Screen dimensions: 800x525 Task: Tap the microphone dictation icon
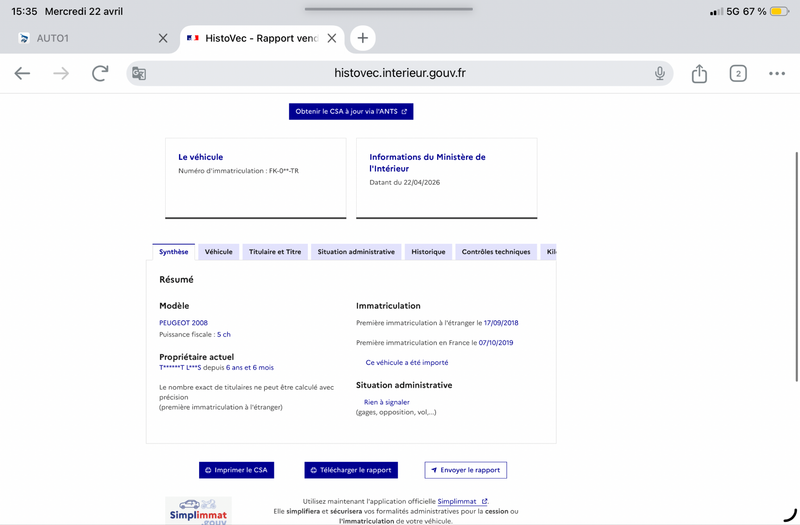click(660, 73)
